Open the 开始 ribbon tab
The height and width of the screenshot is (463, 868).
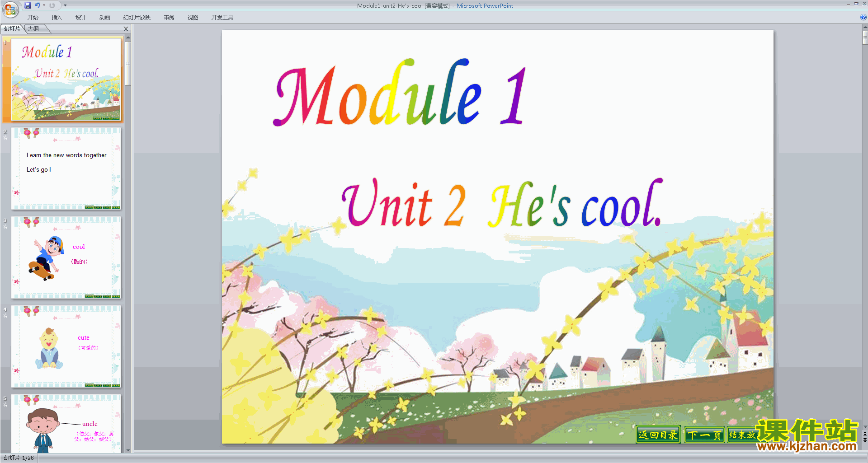click(33, 18)
